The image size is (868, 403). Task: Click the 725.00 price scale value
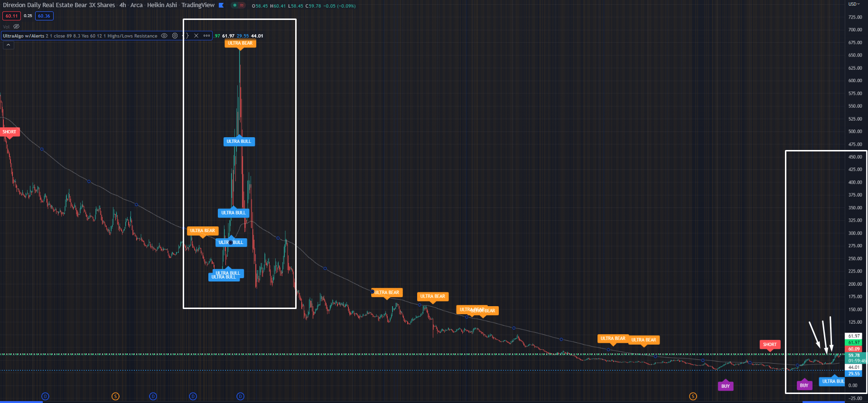point(855,17)
